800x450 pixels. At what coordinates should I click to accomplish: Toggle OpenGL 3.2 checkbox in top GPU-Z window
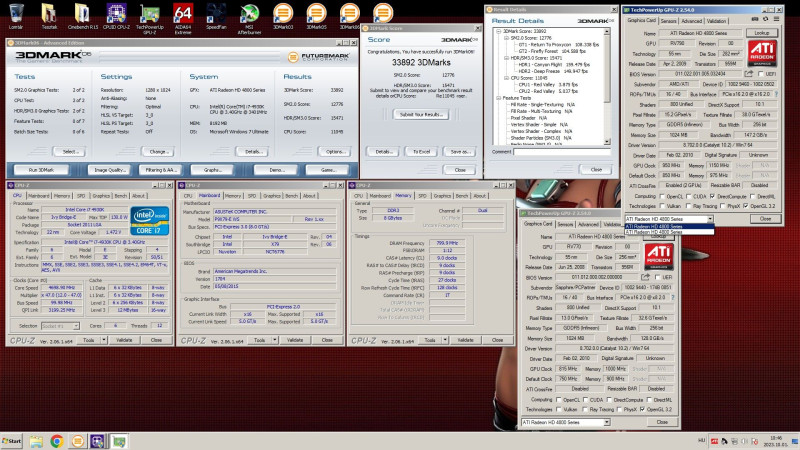click(x=745, y=206)
